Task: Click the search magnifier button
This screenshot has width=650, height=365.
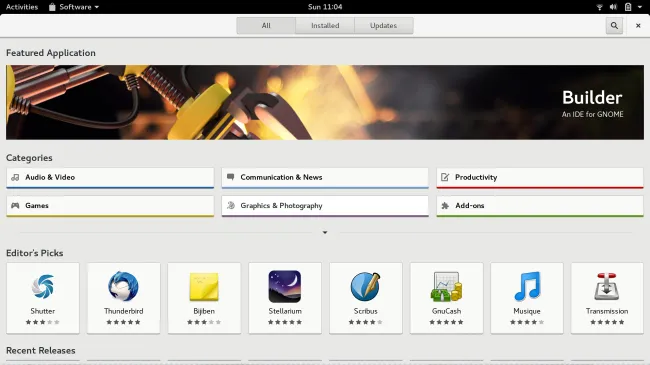Action: [614, 26]
